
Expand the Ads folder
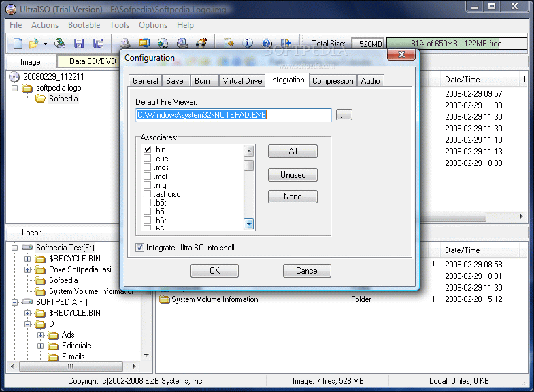40,335
